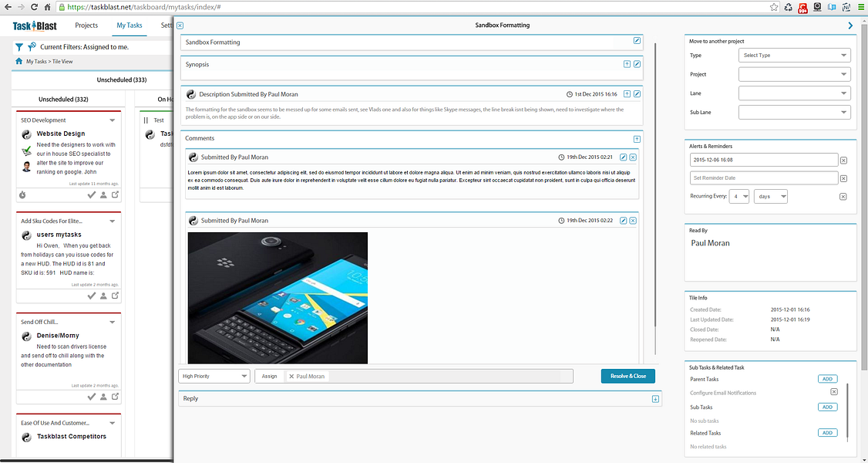Click the BlackBerry phone image in comment
Image resolution: width=868 pixels, height=463 pixels.
click(278, 298)
